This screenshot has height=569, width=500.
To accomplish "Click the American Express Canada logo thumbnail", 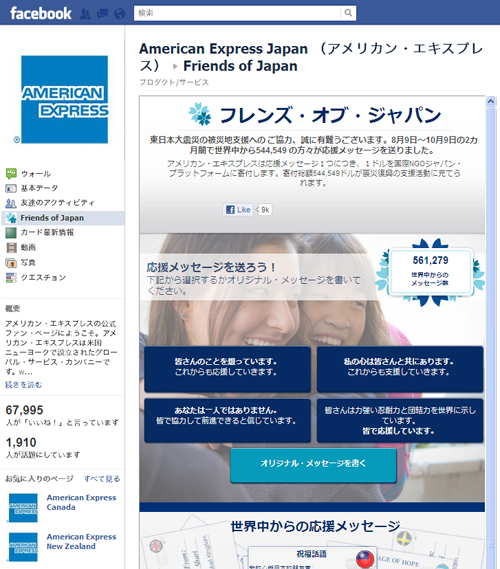I will pyautogui.click(x=23, y=508).
